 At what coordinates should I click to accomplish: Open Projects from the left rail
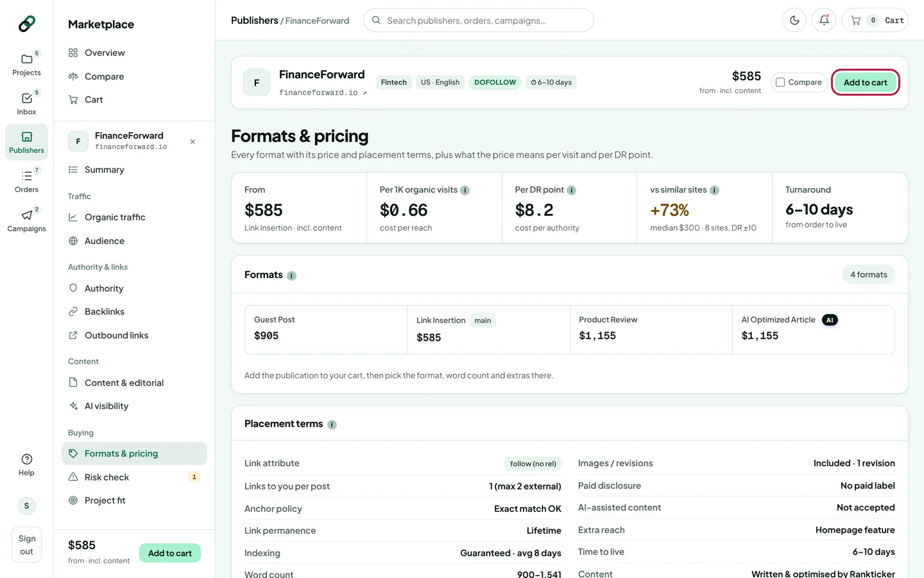[x=26, y=64]
